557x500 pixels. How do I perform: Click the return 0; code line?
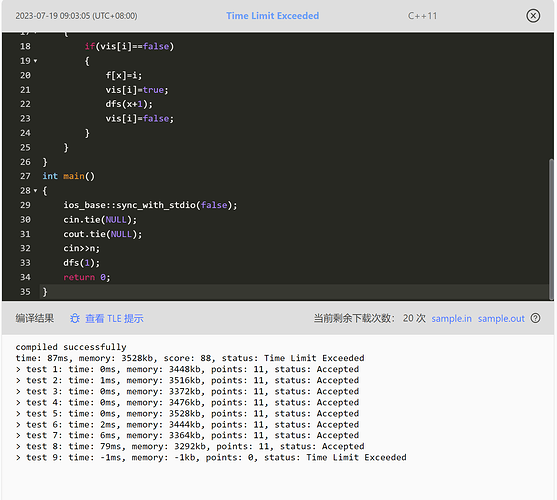pos(87,277)
